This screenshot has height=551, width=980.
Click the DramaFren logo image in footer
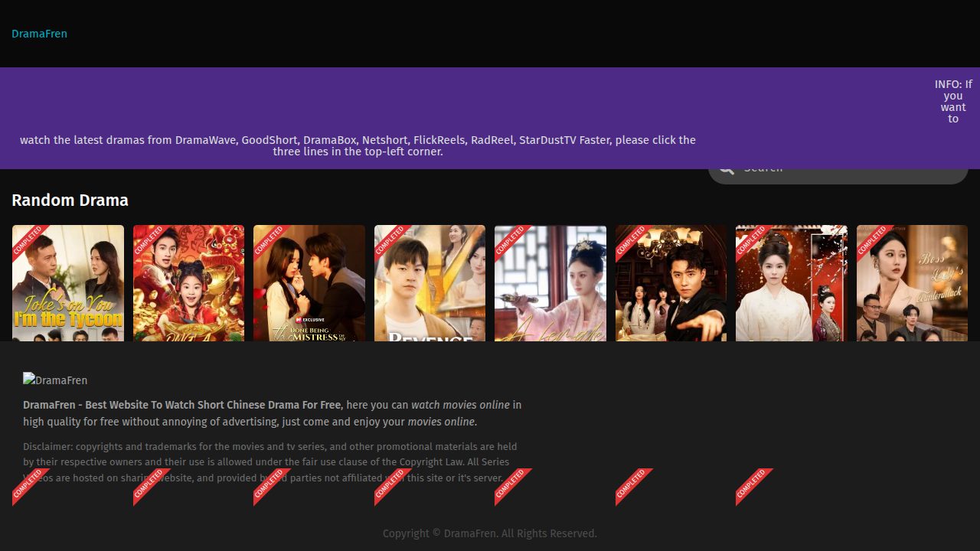coord(55,380)
